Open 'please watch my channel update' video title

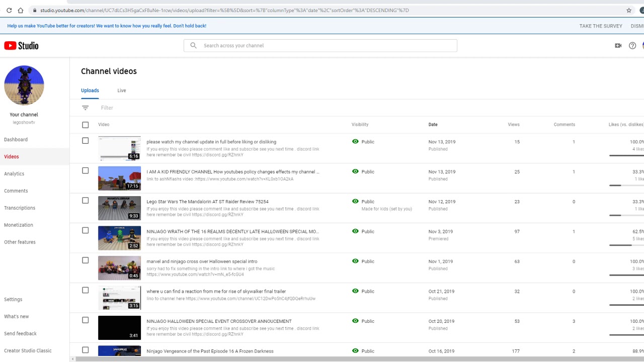211,142
